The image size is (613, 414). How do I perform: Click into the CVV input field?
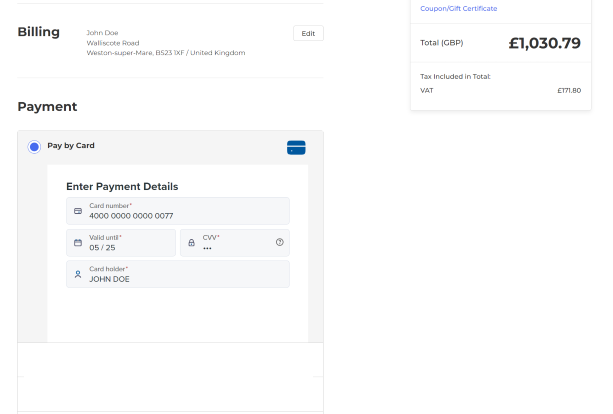235,247
